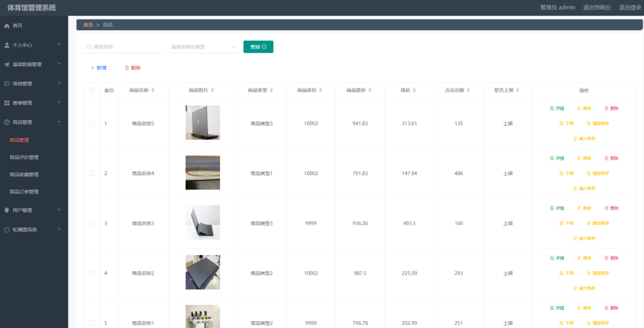Click the person icon next to 个人中心
Screen dimensions: 644x328
click(x=6, y=45)
